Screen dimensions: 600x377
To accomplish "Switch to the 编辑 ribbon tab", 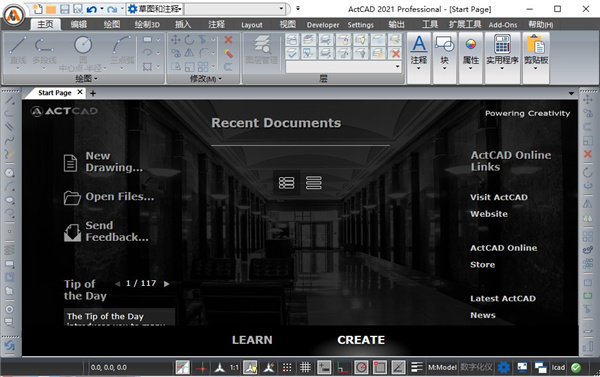I will tap(79, 24).
